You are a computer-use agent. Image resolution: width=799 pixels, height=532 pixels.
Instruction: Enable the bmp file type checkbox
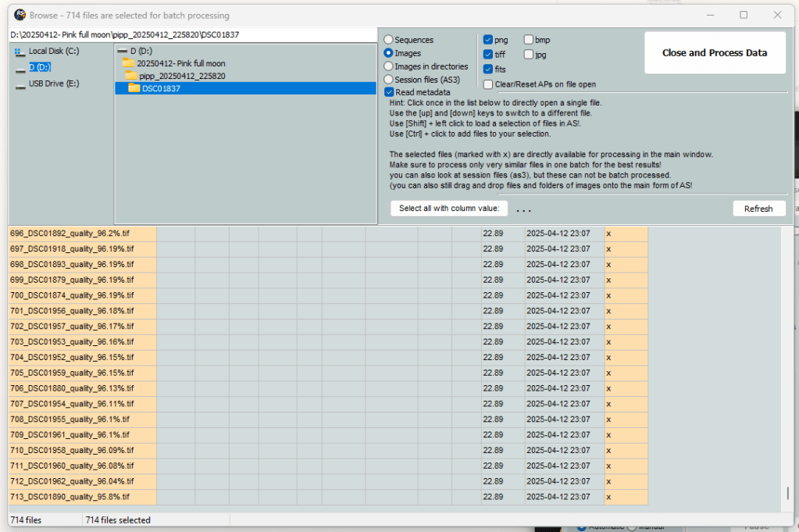529,40
